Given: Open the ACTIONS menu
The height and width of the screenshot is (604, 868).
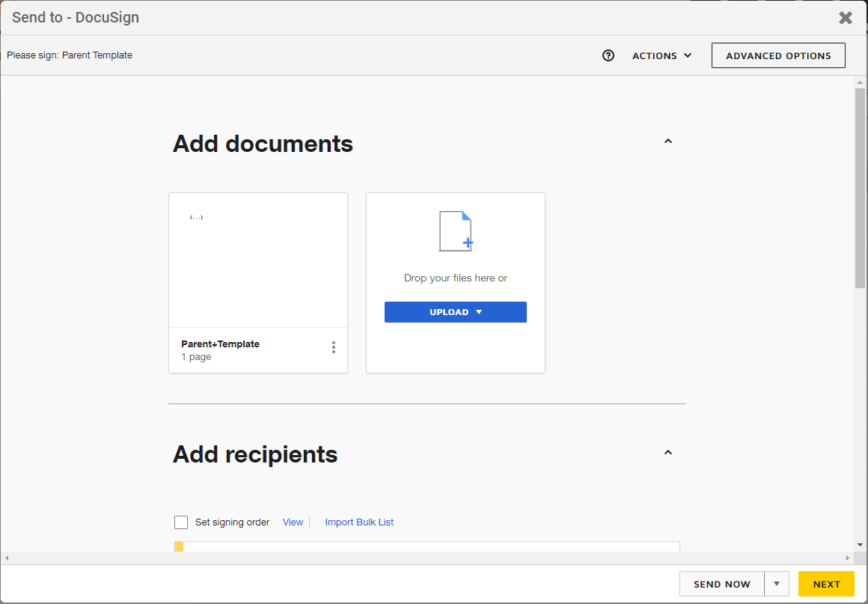Looking at the screenshot, I should point(661,55).
